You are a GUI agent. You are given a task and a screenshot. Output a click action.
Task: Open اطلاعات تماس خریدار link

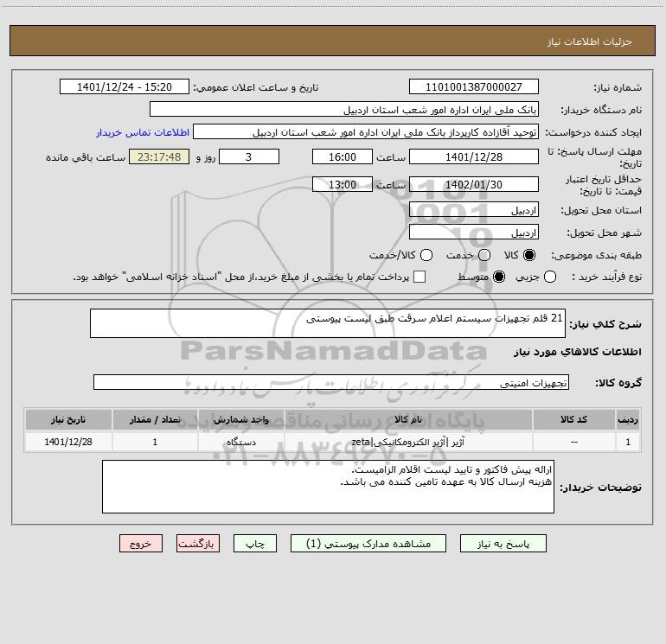pyautogui.click(x=143, y=132)
